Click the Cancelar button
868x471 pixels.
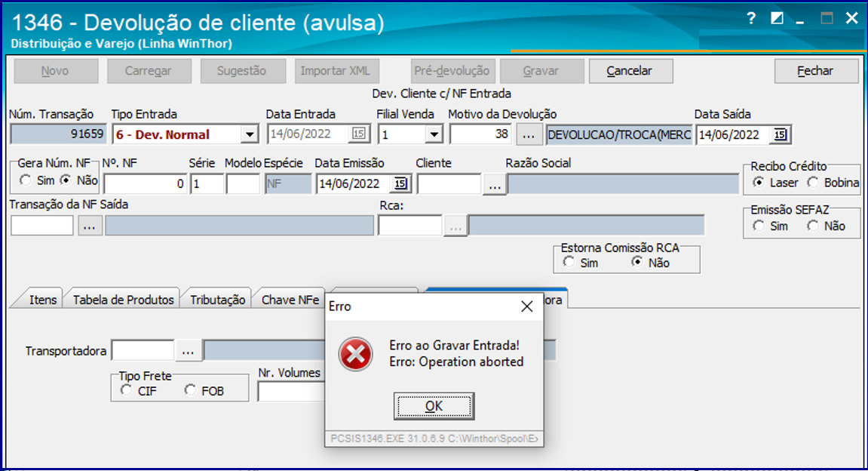pos(631,71)
